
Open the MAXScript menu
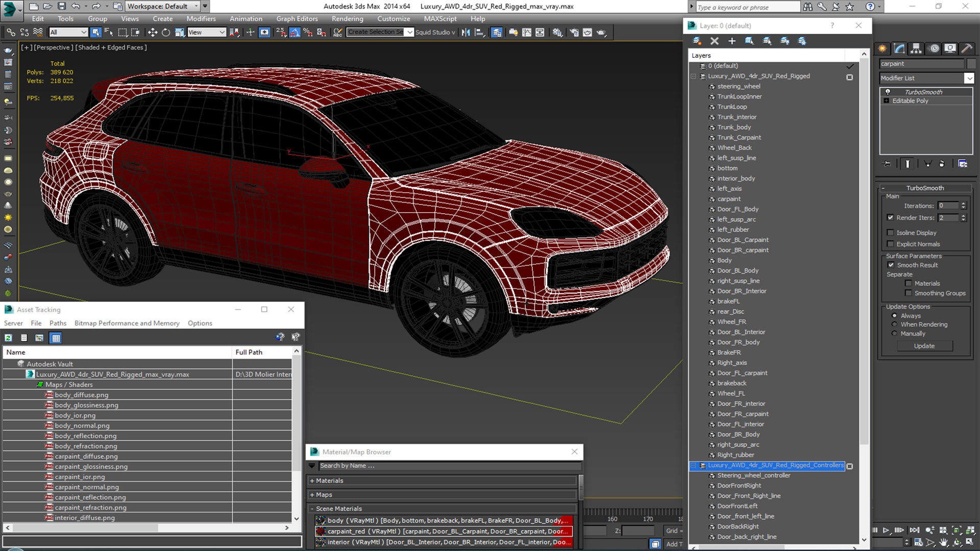click(440, 19)
